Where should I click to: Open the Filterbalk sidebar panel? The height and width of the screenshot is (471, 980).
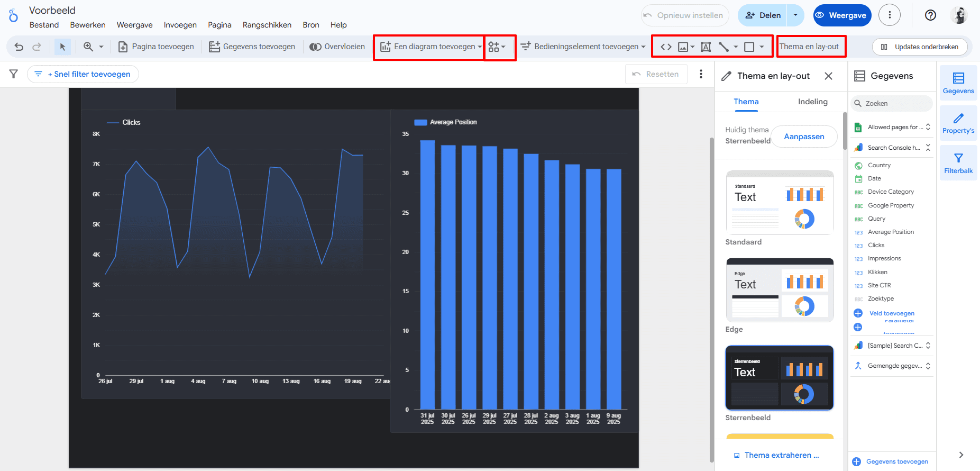pyautogui.click(x=958, y=163)
